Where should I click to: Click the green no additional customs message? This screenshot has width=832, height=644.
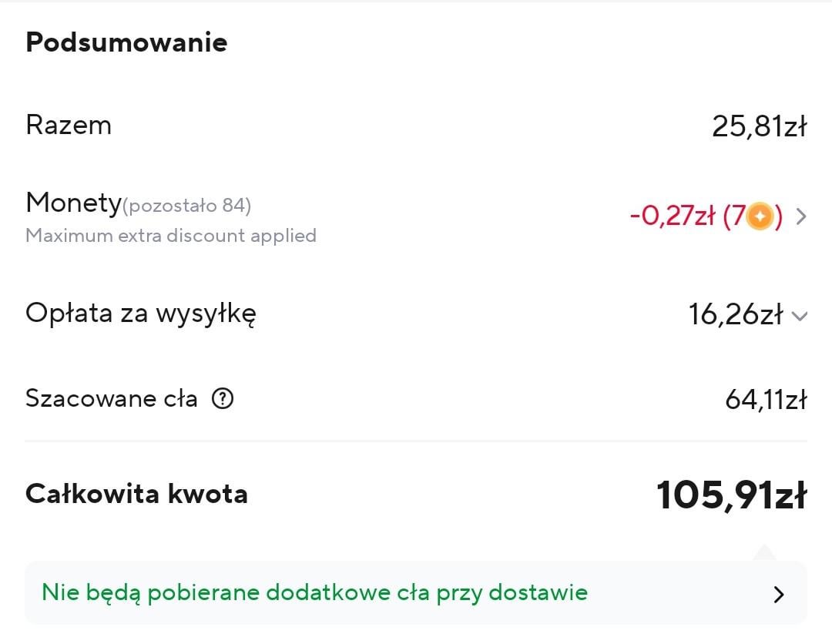314,592
